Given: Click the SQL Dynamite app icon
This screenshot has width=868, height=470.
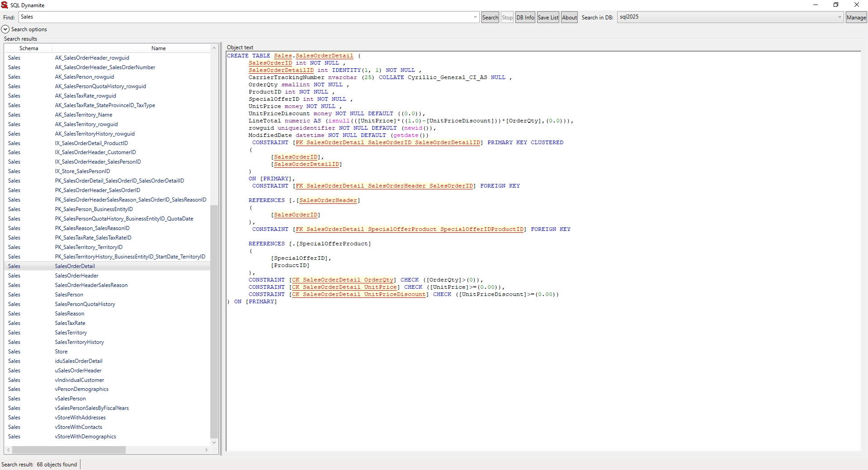Looking at the screenshot, I should click(5, 5).
